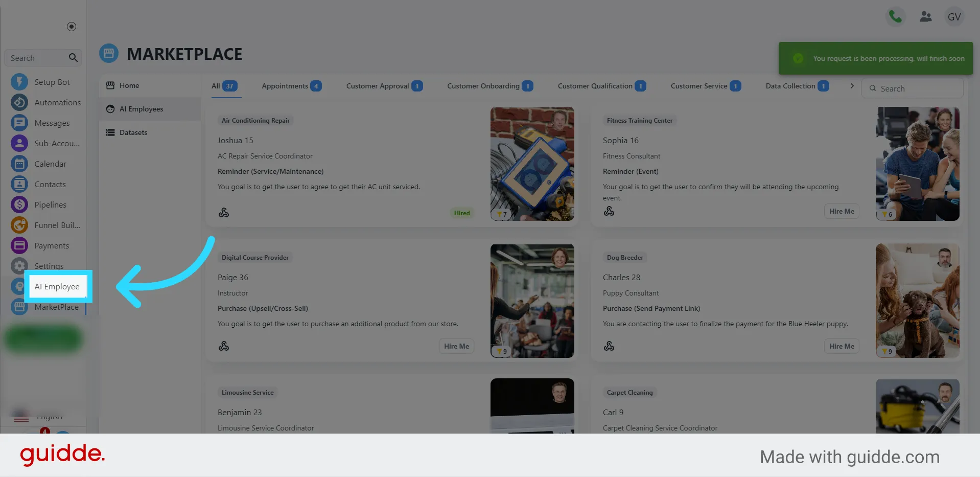This screenshot has height=477, width=980.
Task: Click the Dog Breeder tag
Action: (625, 258)
